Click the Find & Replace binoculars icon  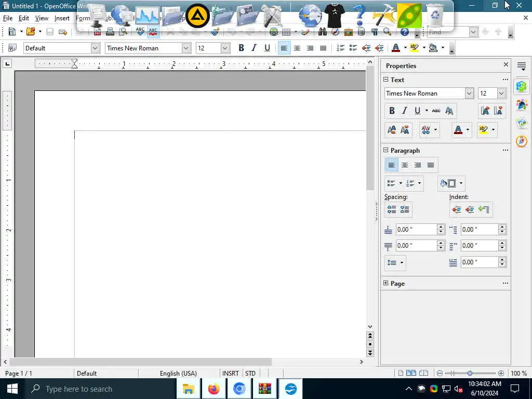[322, 32]
